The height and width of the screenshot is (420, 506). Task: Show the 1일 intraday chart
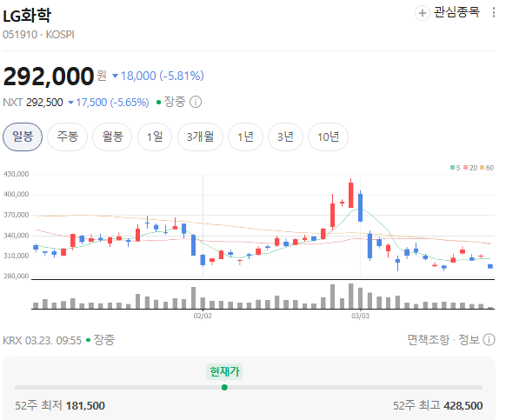155,137
